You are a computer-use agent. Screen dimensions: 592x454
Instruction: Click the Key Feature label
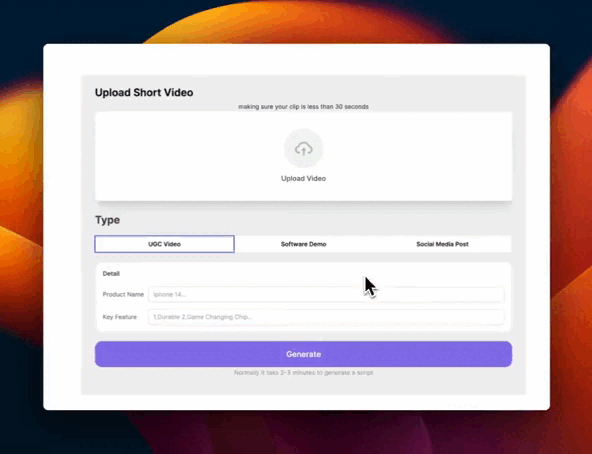(x=120, y=317)
